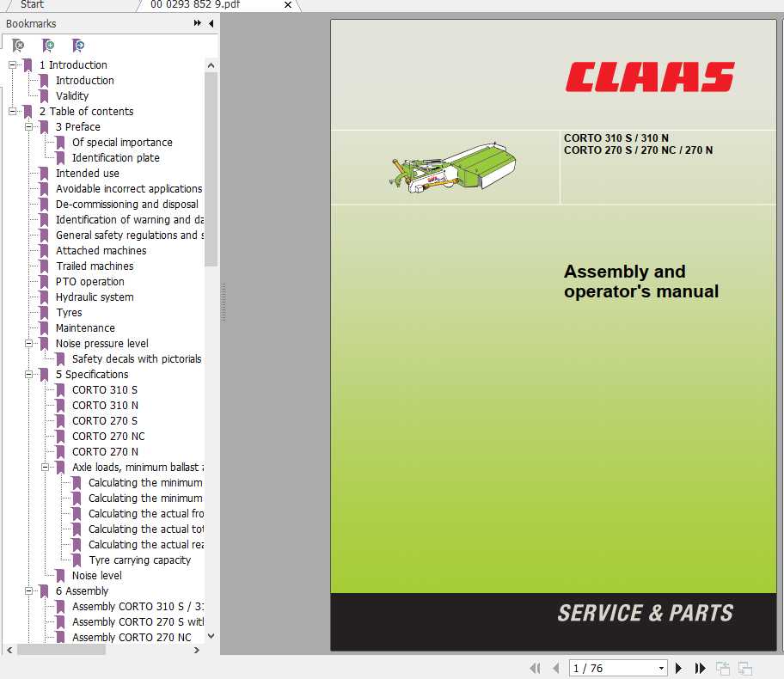This screenshot has height=679, width=784.
Task: Click the bookmark icon beside 6 Assembly
Action: click(x=44, y=591)
